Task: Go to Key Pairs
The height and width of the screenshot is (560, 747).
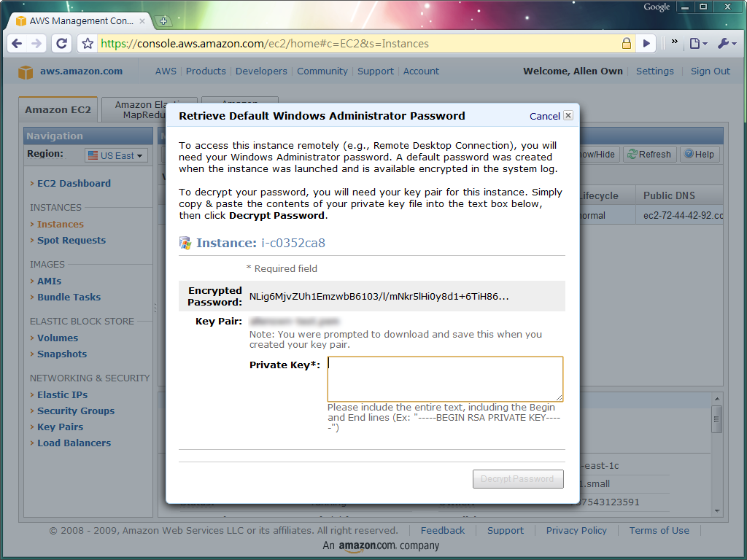Action: pos(60,427)
